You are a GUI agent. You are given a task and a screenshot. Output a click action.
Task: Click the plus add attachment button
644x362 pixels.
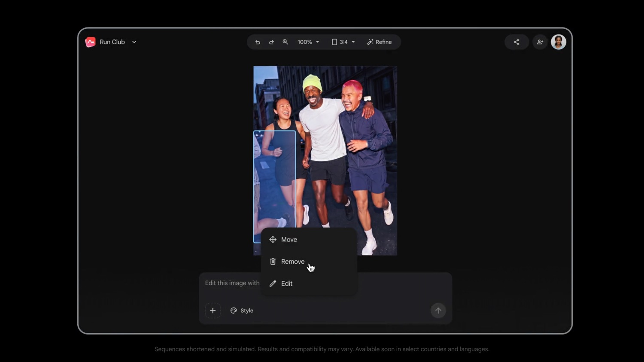pos(213,311)
